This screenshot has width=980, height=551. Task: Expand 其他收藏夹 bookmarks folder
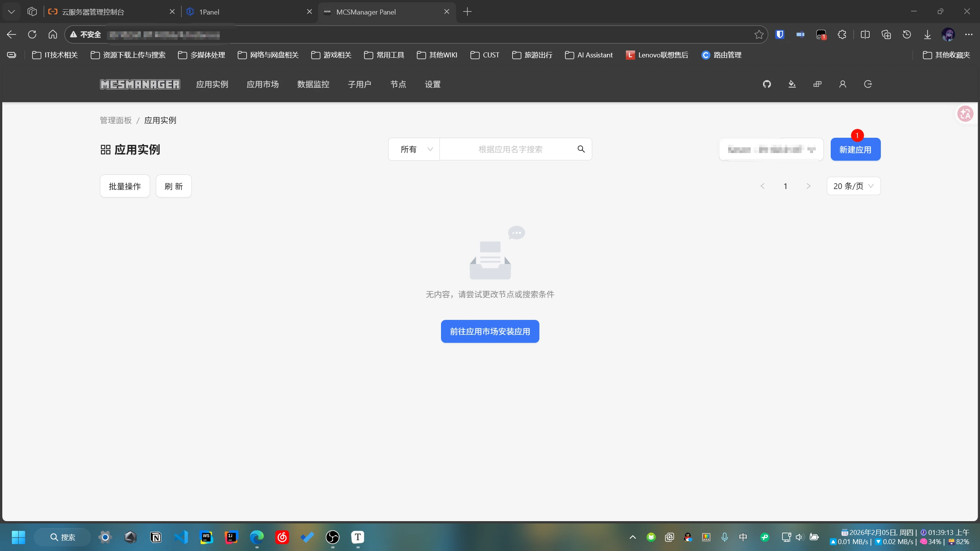tap(946, 55)
